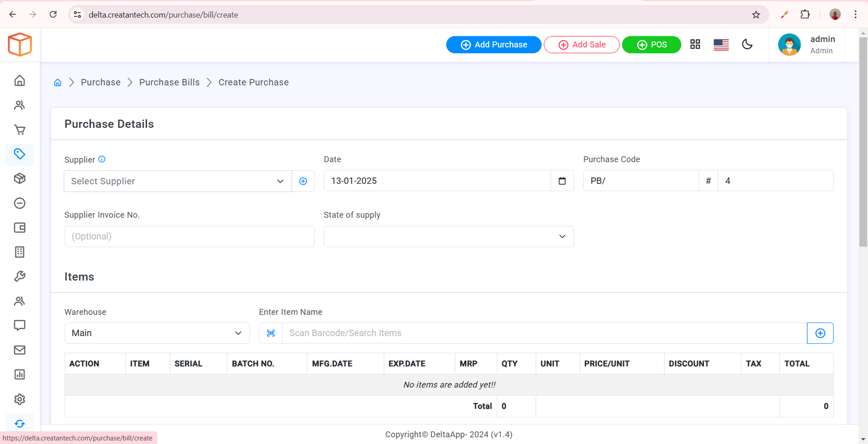Click the Add Purchase button
868x444 pixels.
pyautogui.click(x=493, y=44)
